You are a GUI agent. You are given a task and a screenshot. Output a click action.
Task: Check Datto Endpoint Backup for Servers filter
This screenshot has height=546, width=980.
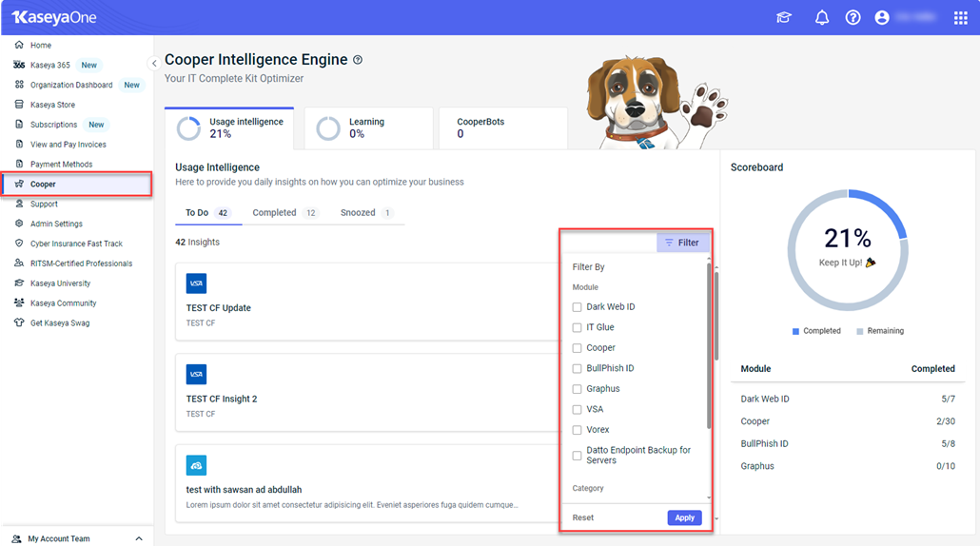click(577, 456)
